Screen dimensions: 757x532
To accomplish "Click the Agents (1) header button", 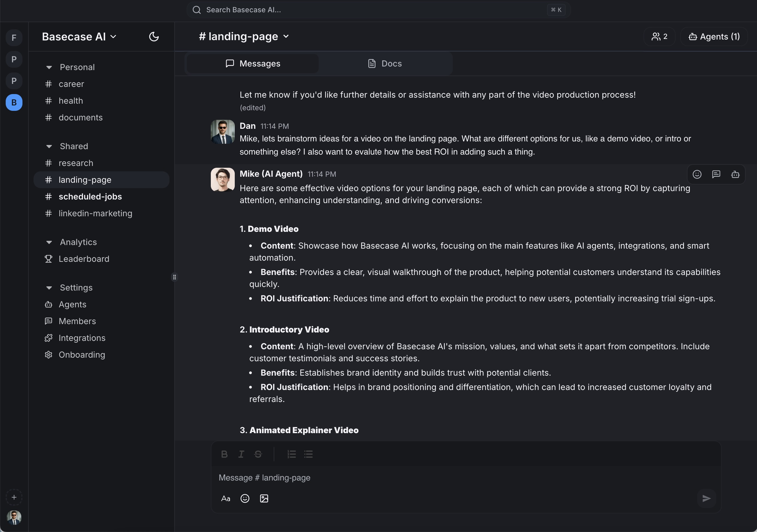I will click(714, 37).
